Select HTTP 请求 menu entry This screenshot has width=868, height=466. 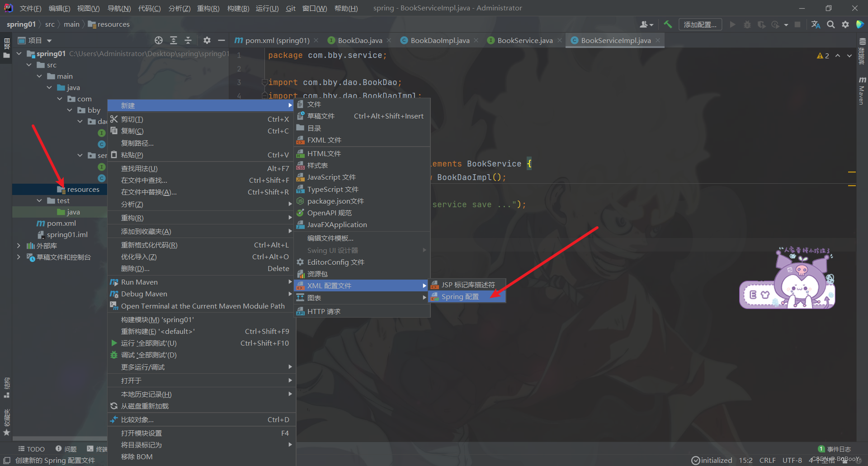[361, 311]
